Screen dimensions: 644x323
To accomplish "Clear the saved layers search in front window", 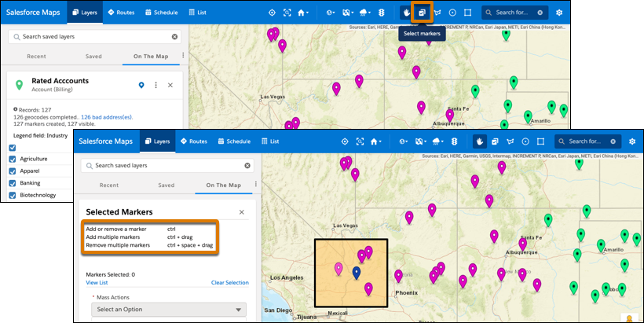I will 247,166.
